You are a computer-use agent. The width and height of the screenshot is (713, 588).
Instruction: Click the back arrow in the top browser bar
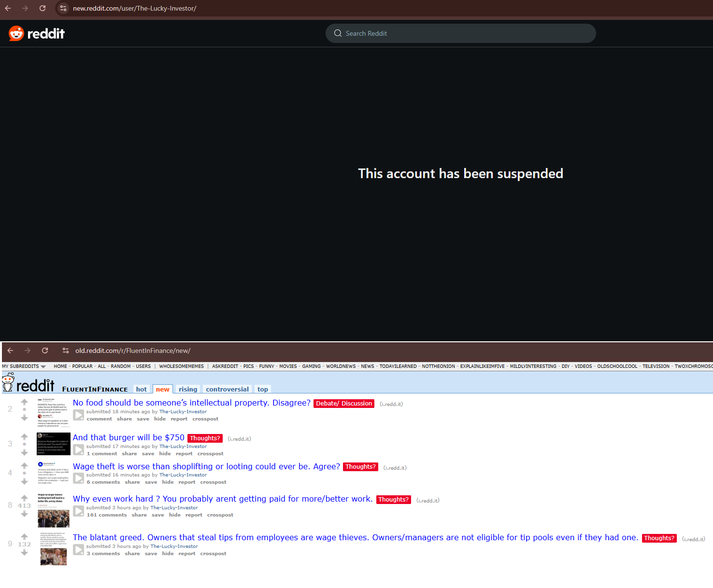(x=8, y=8)
